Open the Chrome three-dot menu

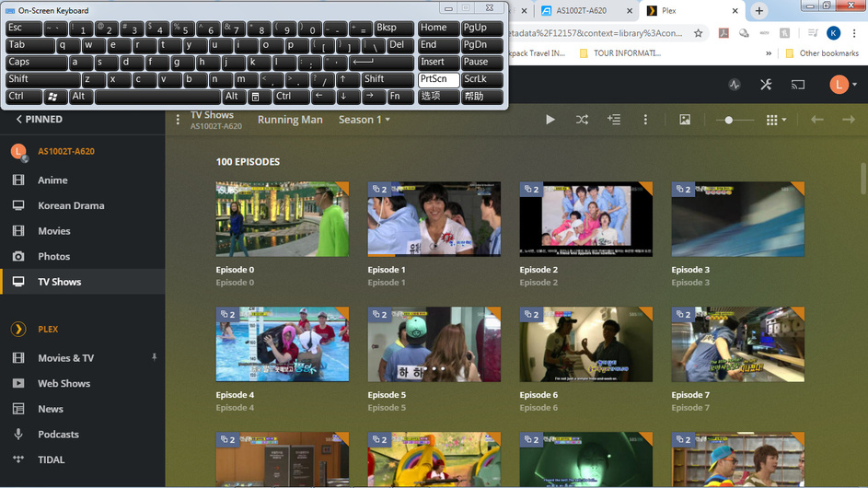[854, 33]
